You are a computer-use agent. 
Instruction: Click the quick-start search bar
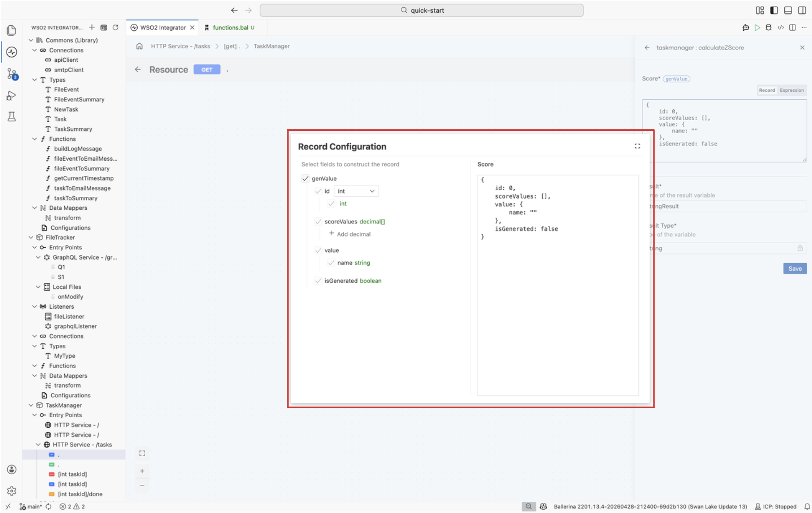point(422,11)
